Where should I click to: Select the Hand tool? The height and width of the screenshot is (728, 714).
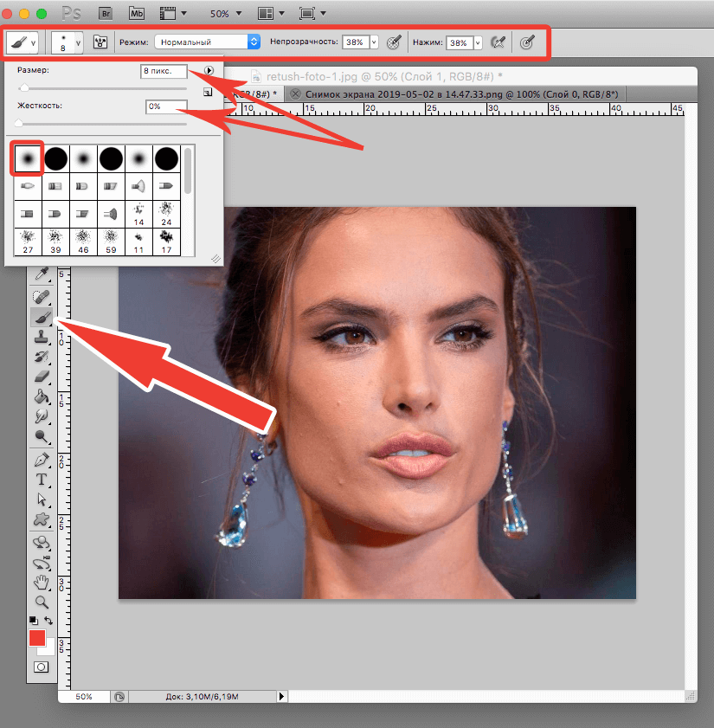[42, 583]
